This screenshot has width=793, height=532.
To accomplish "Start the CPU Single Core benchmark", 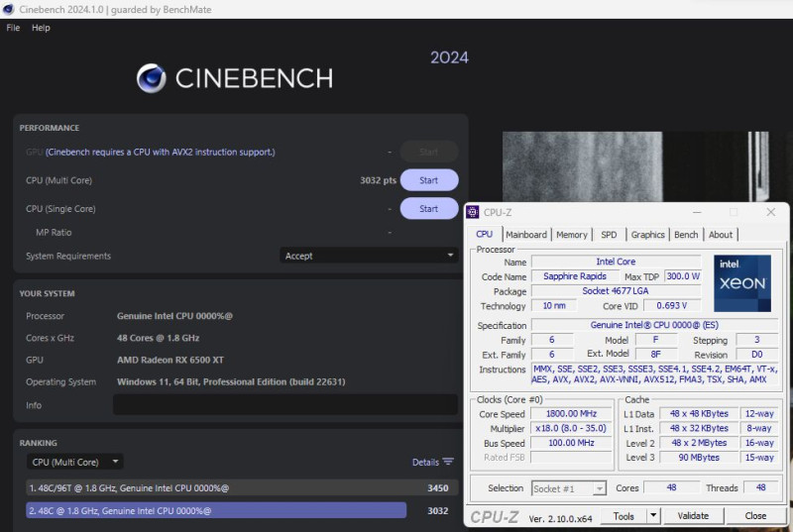I will (x=429, y=209).
